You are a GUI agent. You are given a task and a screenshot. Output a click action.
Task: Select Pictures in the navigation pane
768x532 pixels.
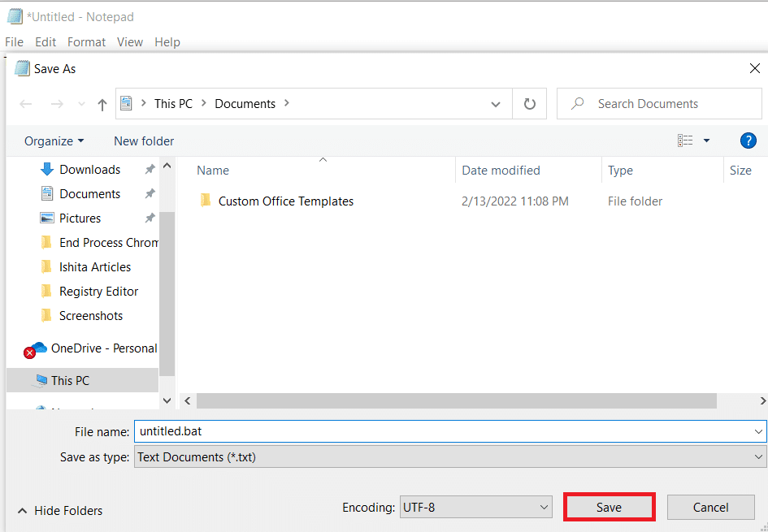[x=80, y=218]
